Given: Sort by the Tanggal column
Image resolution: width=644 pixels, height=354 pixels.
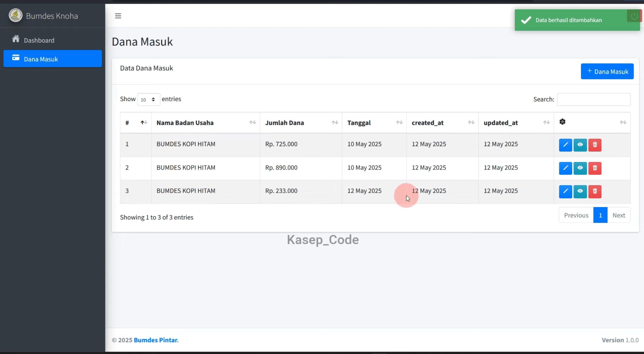Looking at the screenshot, I should pyautogui.click(x=374, y=123).
